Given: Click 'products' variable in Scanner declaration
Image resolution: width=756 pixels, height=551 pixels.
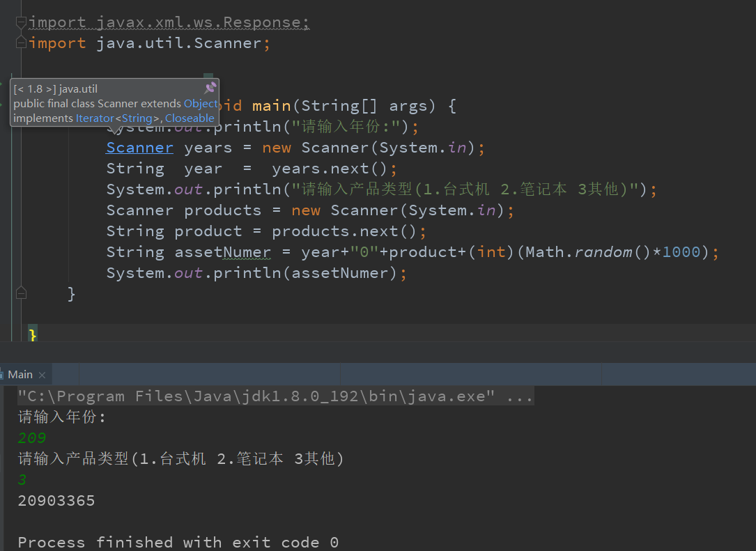Looking at the screenshot, I should pos(222,210).
